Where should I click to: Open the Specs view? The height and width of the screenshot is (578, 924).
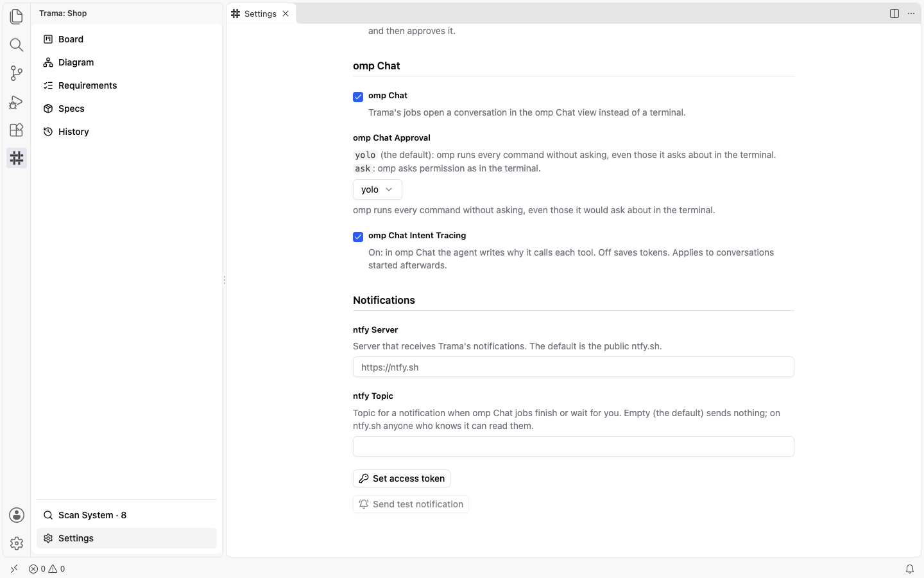click(x=126, y=109)
